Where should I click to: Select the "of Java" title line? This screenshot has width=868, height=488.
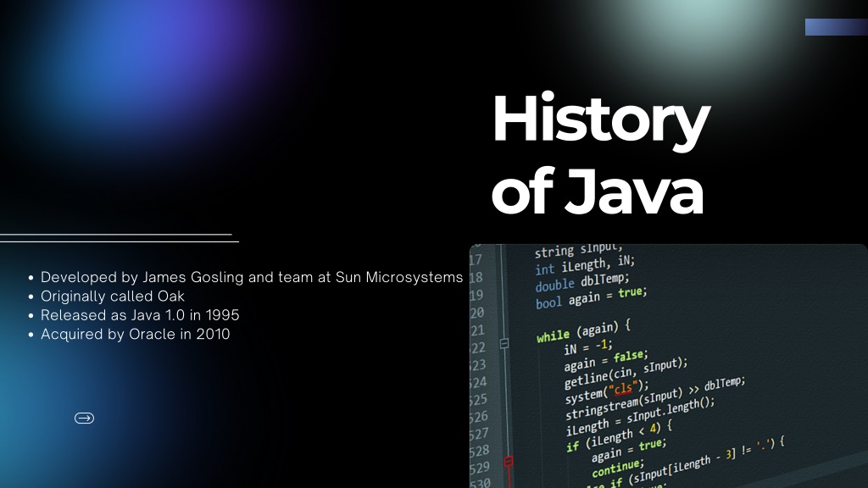pyautogui.click(x=598, y=192)
